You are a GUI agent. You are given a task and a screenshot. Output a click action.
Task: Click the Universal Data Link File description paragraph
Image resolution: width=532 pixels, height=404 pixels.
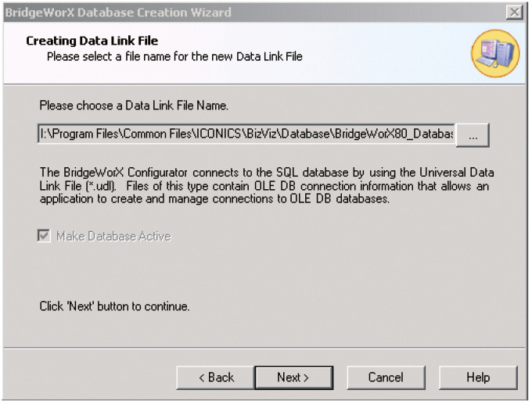point(267,186)
